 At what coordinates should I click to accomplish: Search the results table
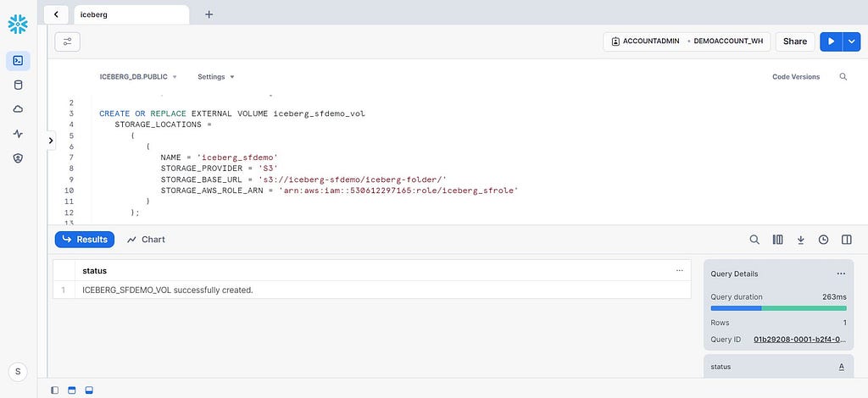(x=754, y=240)
